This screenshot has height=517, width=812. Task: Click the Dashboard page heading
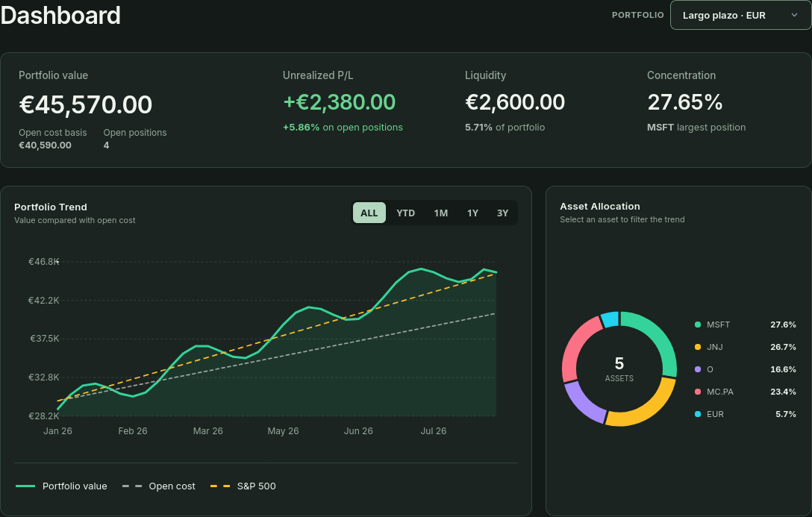tap(60, 15)
